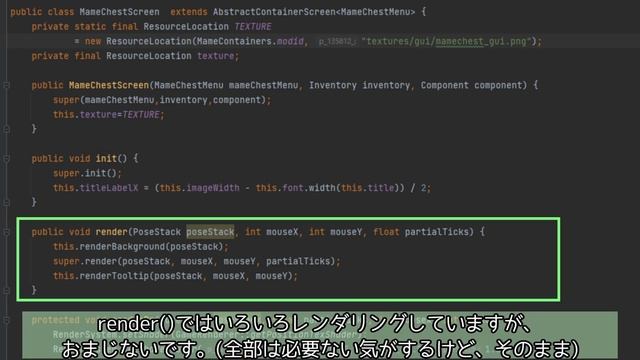Click fold end marker of render() closing brace

pos(7,291)
